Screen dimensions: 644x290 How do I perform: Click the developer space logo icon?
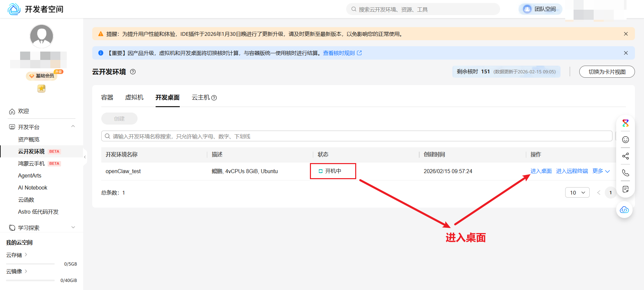click(14, 9)
